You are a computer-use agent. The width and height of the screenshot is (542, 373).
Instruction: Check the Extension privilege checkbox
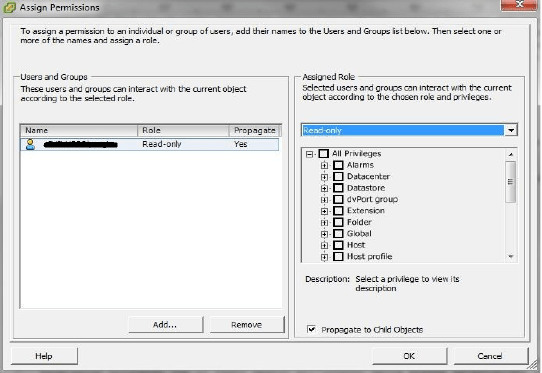338,211
